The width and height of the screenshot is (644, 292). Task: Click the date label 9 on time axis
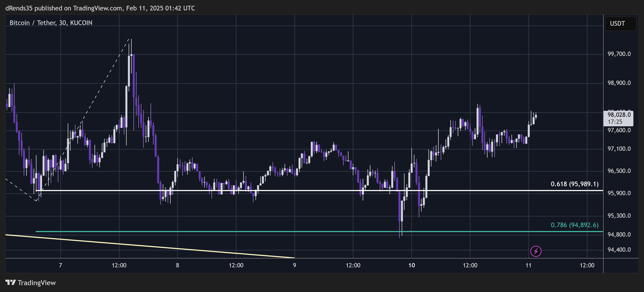pos(294,265)
